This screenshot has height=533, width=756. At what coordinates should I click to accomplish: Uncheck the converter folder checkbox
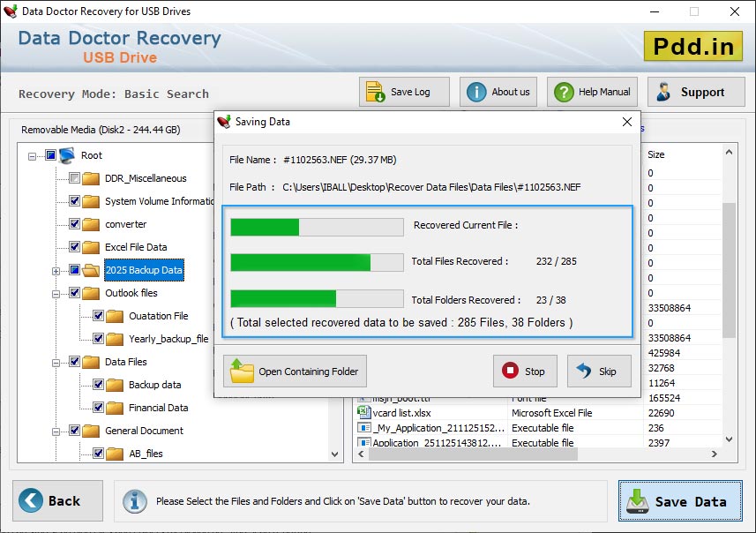[x=74, y=224]
